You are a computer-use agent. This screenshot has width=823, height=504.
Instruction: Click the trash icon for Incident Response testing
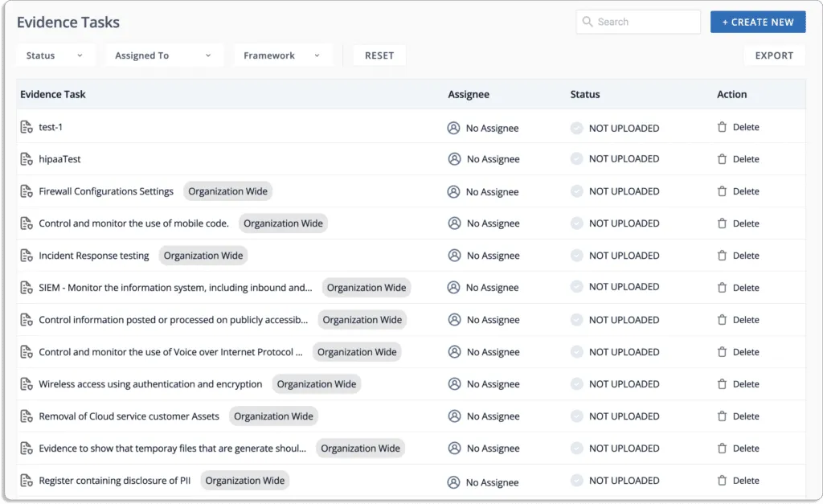coord(723,256)
